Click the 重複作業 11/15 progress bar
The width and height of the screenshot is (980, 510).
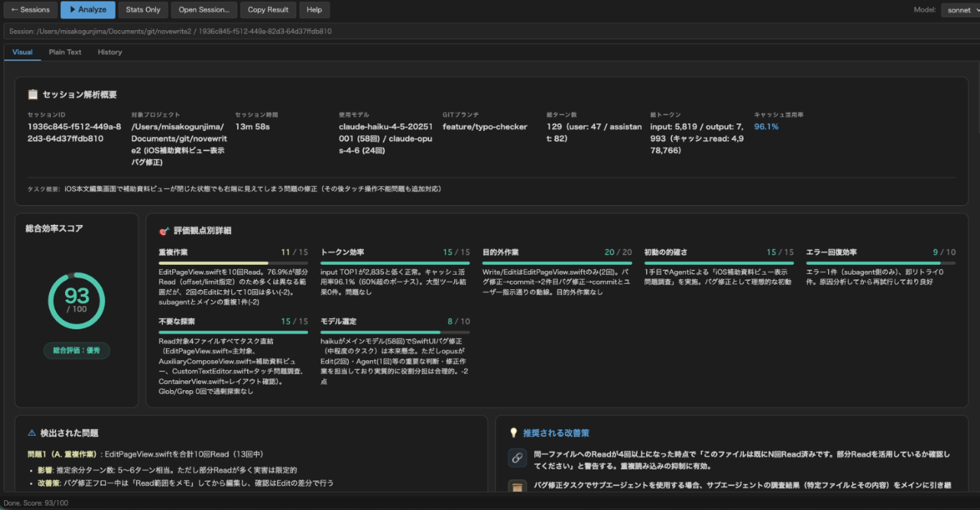click(x=233, y=263)
